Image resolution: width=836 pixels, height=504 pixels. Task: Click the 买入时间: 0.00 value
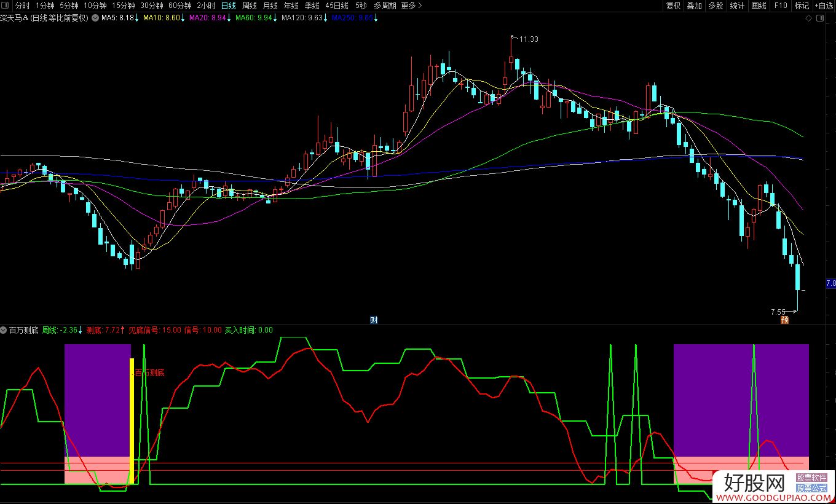[x=248, y=330]
